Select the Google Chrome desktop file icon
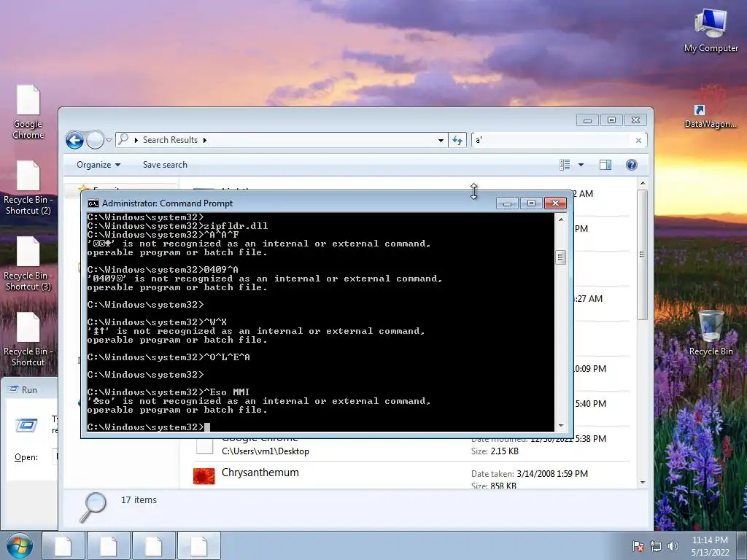 [28, 112]
